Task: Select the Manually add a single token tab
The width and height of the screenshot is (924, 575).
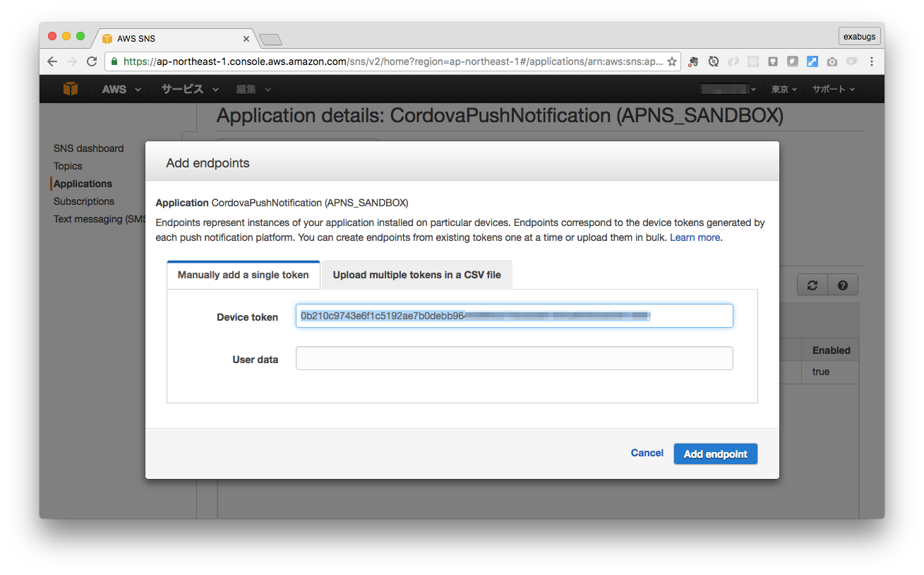Action: 244,275
